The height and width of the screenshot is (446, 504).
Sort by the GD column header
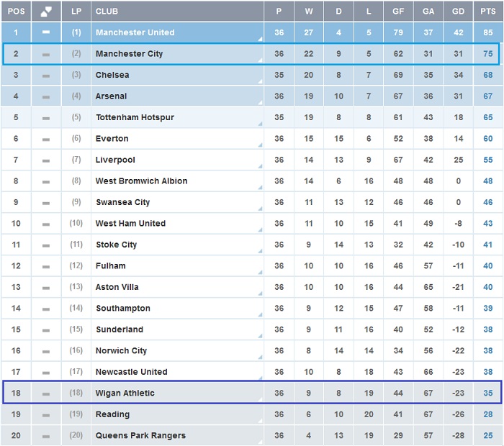pyautogui.click(x=459, y=12)
